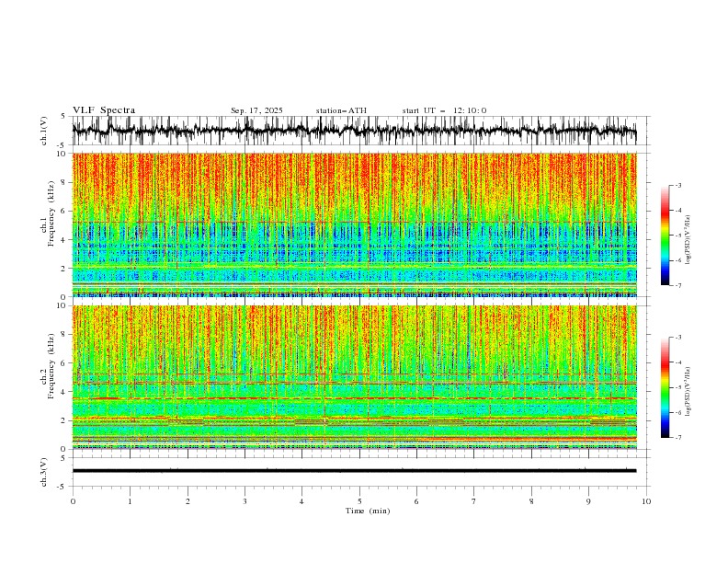This screenshot has width=728, height=563.
Task: Click the "8" frequency tick of ch.2 spectrogram
Action: (65, 335)
